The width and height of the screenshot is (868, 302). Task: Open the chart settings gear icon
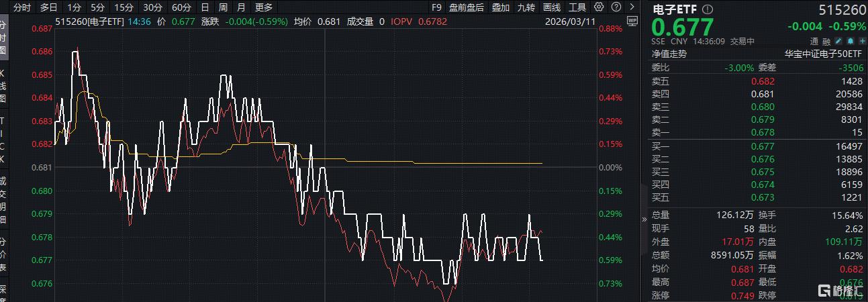(599, 7)
